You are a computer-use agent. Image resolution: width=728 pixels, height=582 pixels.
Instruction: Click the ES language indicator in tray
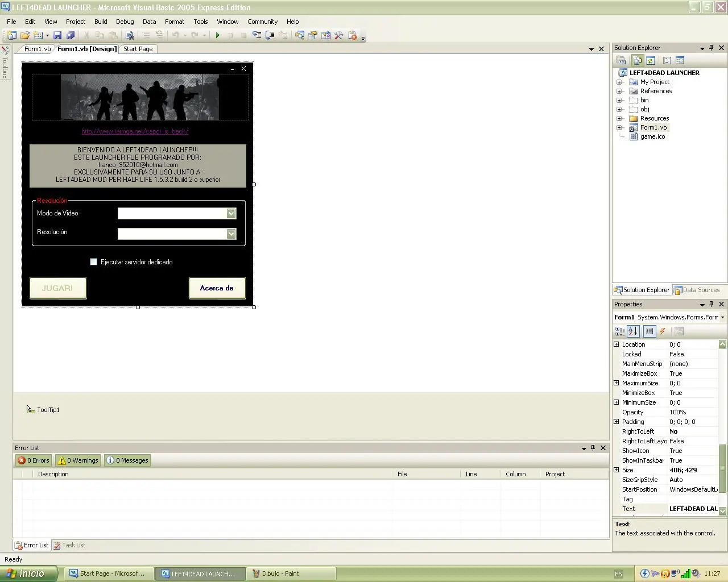pyautogui.click(x=618, y=574)
